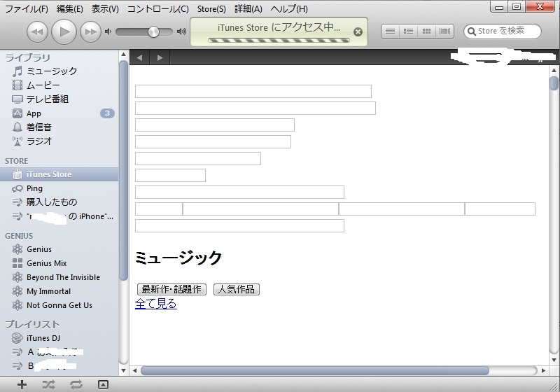Click the iTunes Store loading progress bar
This screenshot has height=392, width=560.
(279, 41)
